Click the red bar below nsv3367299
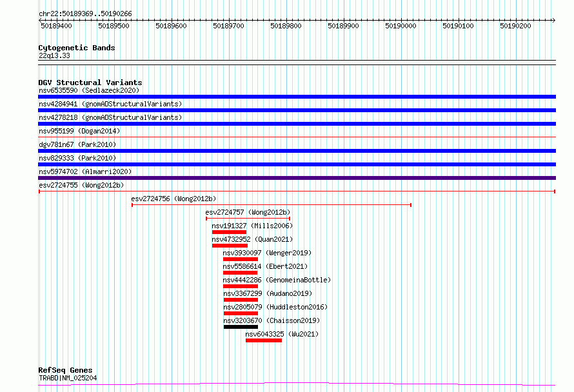Image resolution: width=574 pixels, height=392 pixels. pyautogui.click(x=241, y=300)
